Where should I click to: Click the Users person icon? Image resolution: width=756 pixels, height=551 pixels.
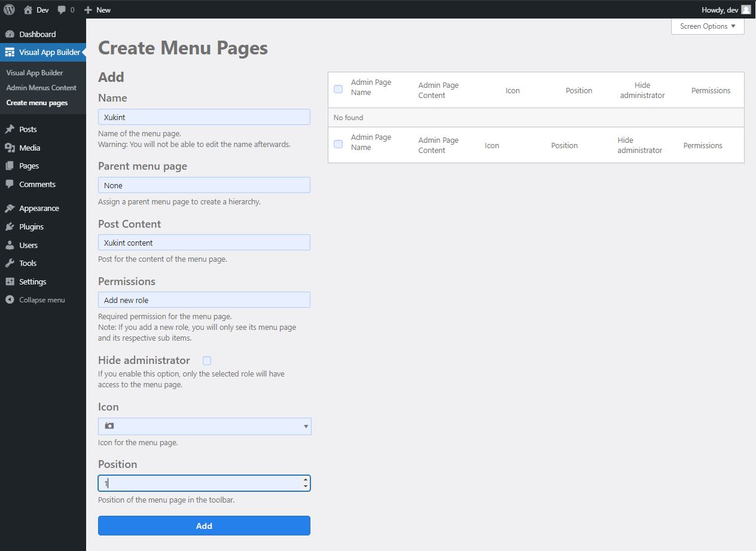point(10,245)
